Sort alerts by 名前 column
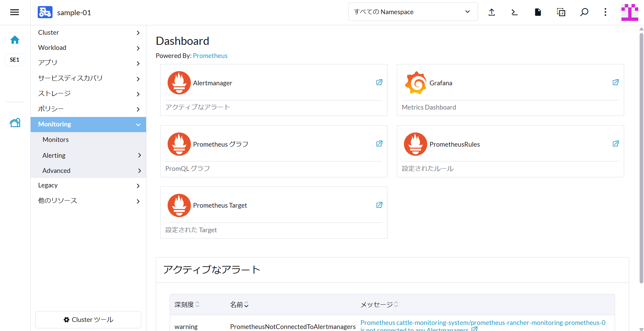Image resolution: width=644 pixels, height=331 pixels. pyautogui.click(x=239, y=304)
